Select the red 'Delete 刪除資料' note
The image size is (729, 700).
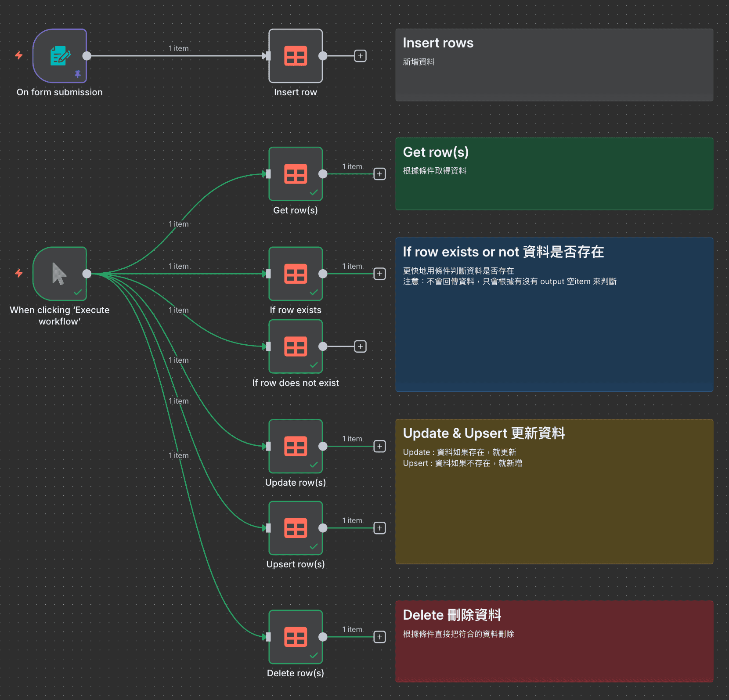(x=553, y=641)
